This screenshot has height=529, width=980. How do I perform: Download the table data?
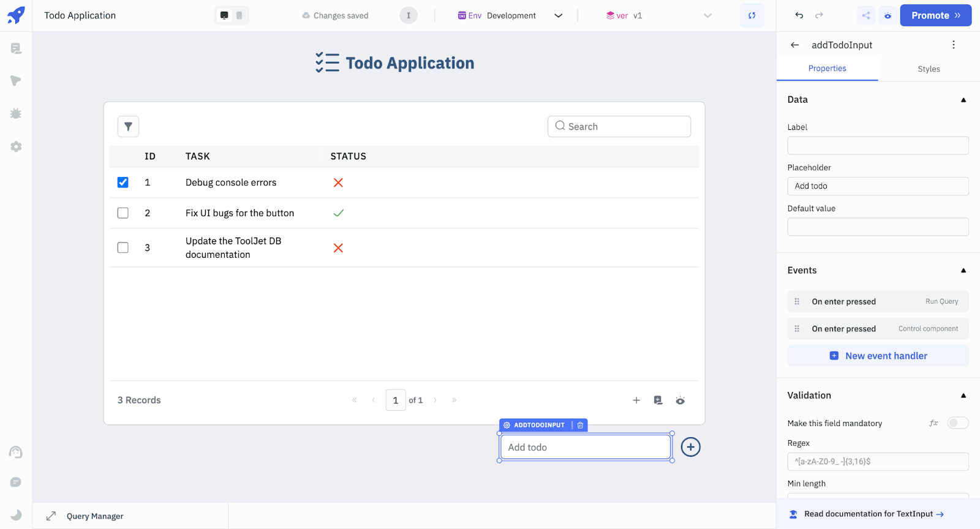(x=658, y=400)
